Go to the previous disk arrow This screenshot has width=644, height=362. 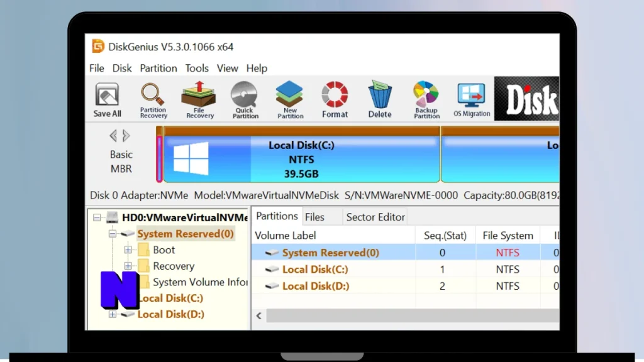tap(113, 136)
